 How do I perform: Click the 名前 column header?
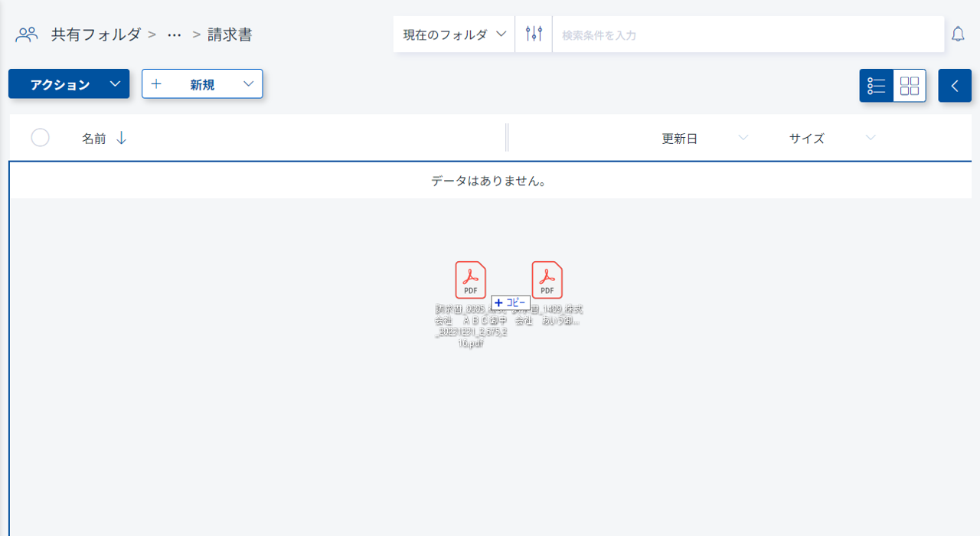[x=94, y=139]
